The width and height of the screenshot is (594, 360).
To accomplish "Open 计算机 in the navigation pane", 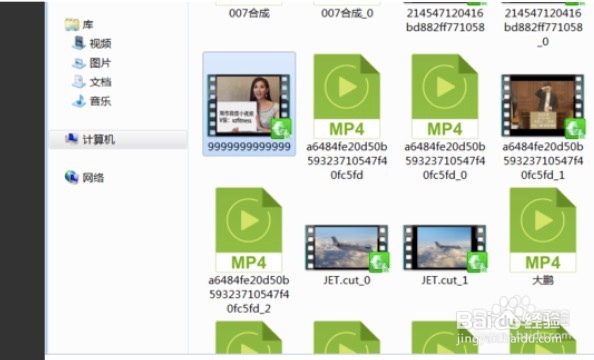I will point(118,139).
